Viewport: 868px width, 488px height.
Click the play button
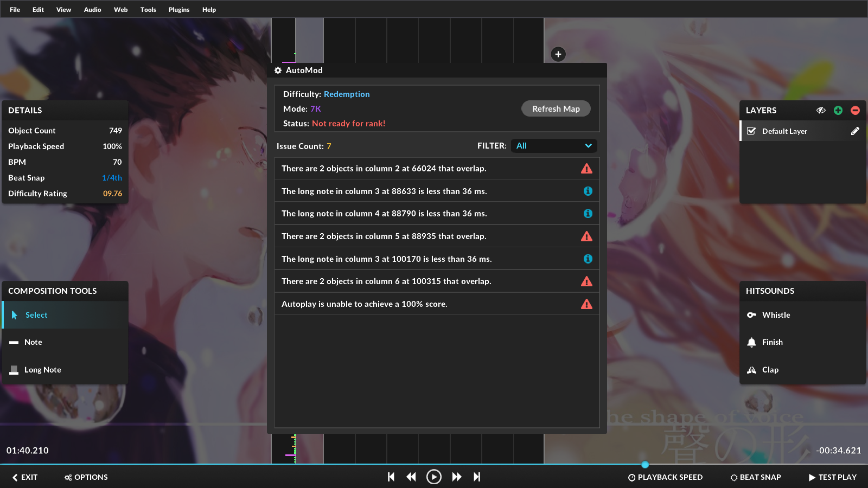pyautogui.click(x=434, y=477)
